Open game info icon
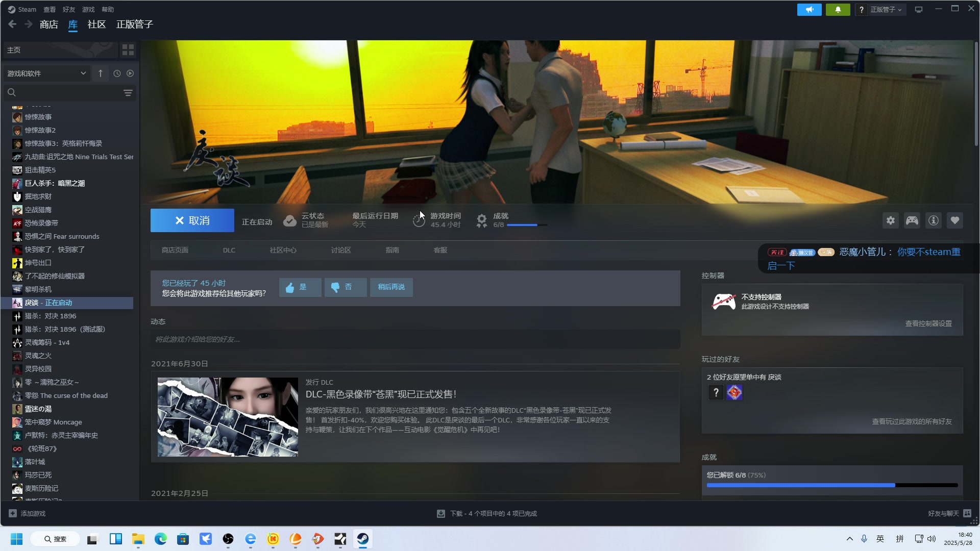Screen dimensions: 980x551 pyautogui.click(x=934, y=220)
